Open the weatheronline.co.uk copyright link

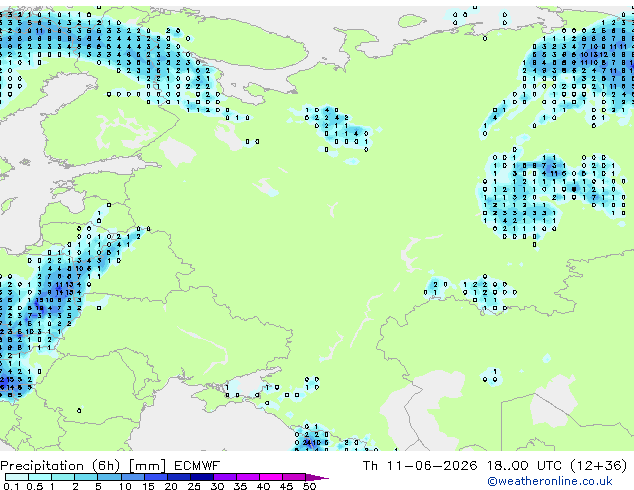pyautogui.click(x=550, y=481)
